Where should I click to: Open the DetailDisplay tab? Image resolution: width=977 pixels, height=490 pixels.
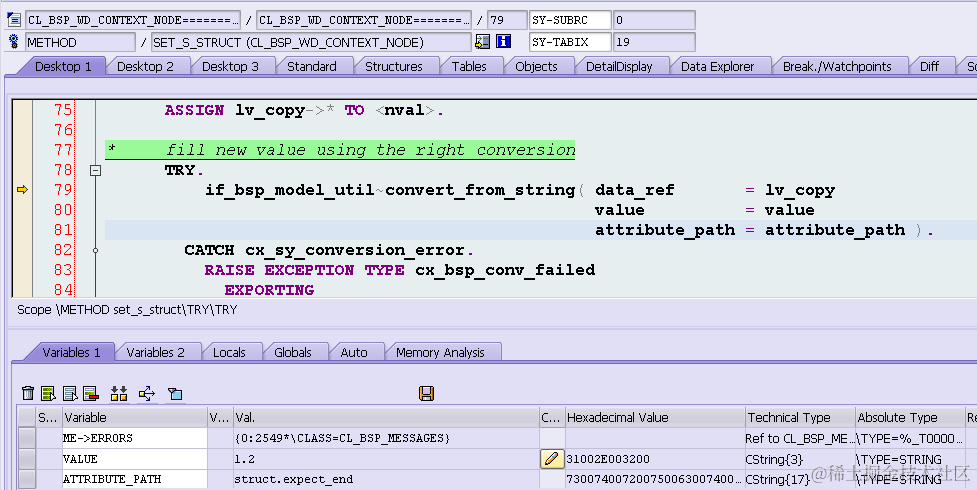point(619,66)
